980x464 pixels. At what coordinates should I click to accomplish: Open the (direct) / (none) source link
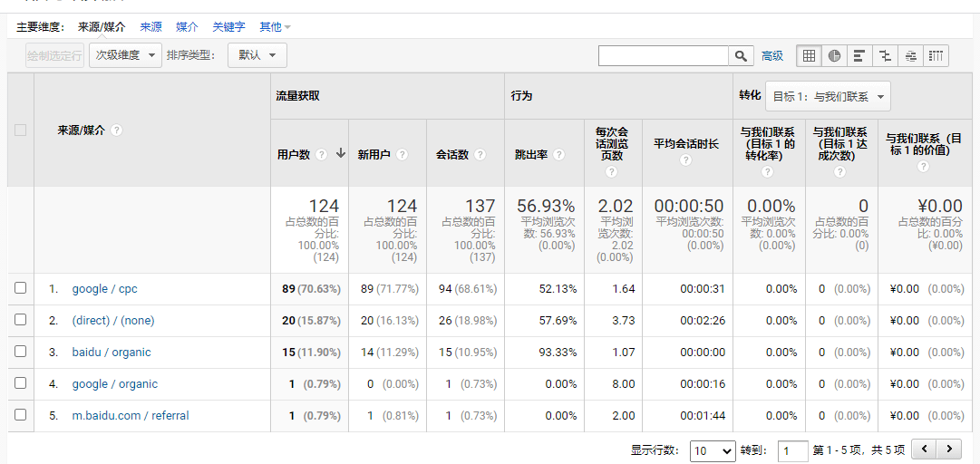click(113, 321)
